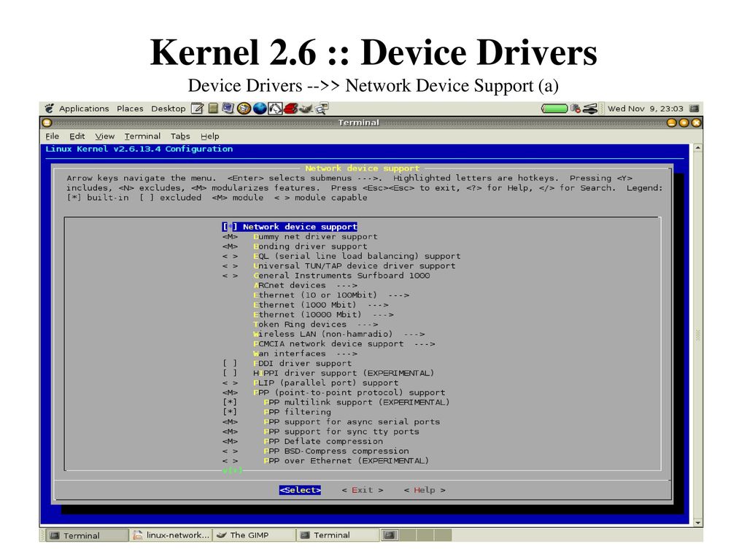Toggle Network device support option
This screenshot has height=560, width=747.
(x=290, y=227)
